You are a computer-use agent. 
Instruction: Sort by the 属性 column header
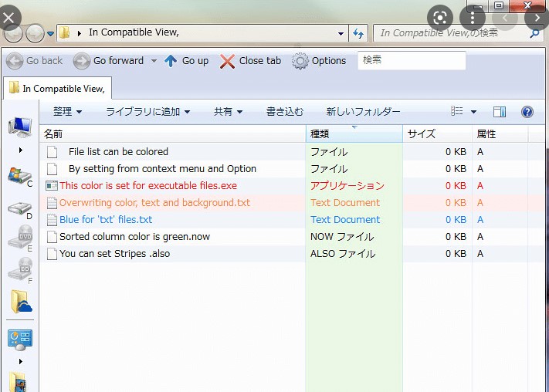(500, 133)
